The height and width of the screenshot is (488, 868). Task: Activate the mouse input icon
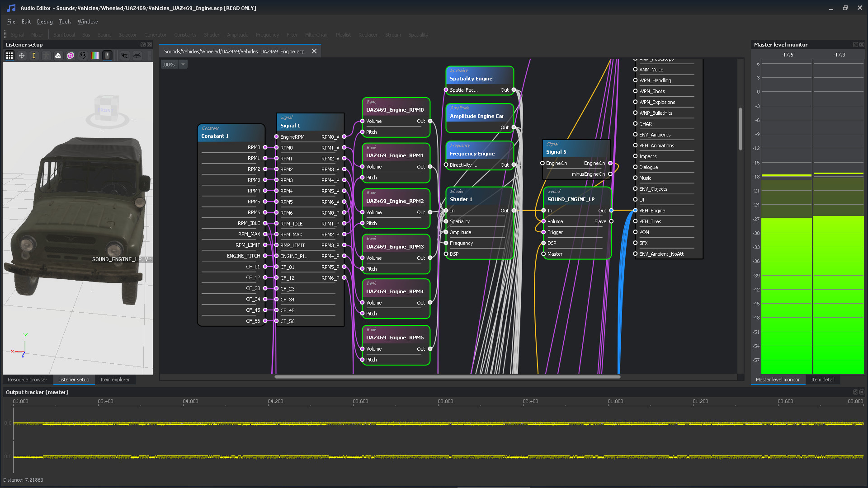(107, 56)
